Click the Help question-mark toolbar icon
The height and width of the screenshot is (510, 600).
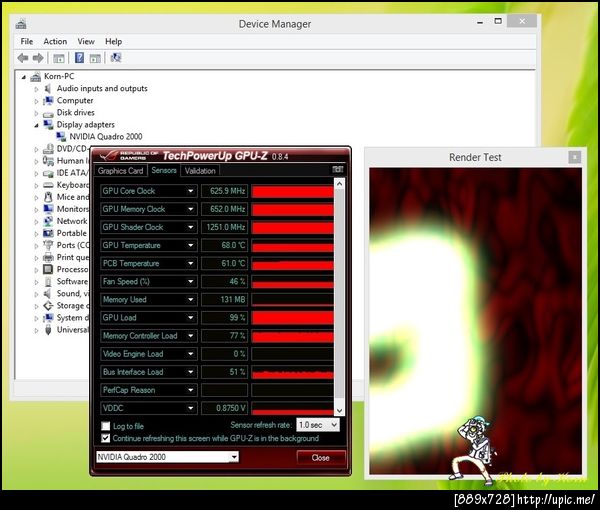[x=79, y=58]
